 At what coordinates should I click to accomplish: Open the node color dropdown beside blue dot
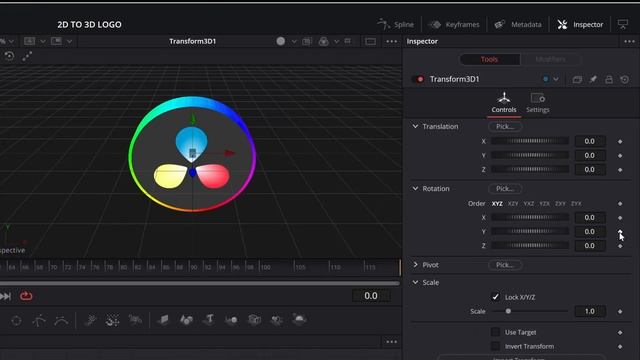tap(556, 79)
